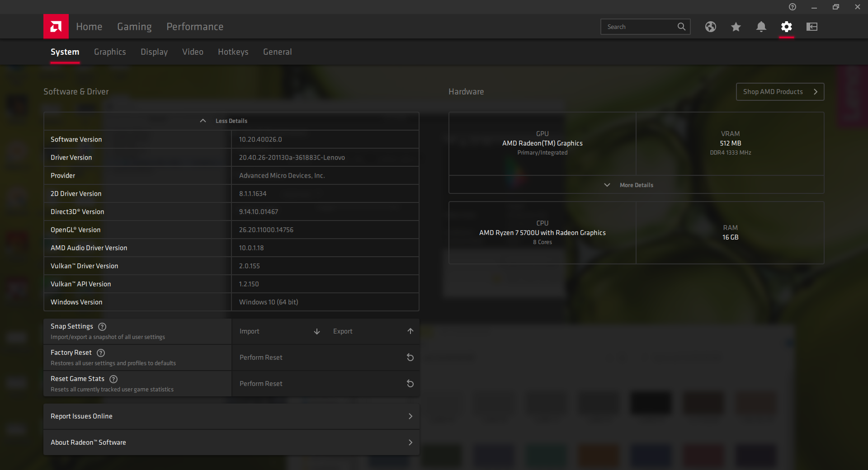Image resolution: width=868 pixels, height=470 pixels.
Task: Open the web browser globe icon
Action: 711,27
